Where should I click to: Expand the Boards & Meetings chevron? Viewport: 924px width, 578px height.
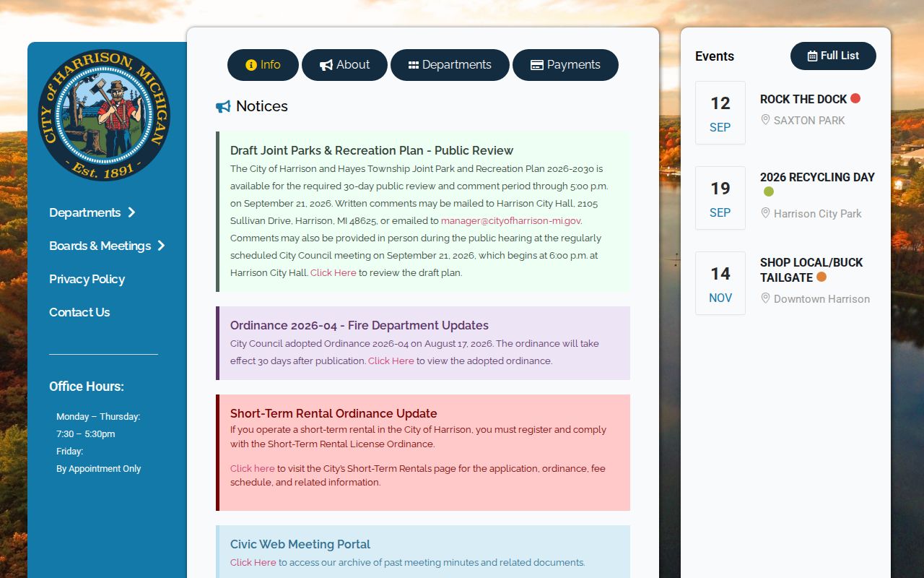[x=162, y=246]
